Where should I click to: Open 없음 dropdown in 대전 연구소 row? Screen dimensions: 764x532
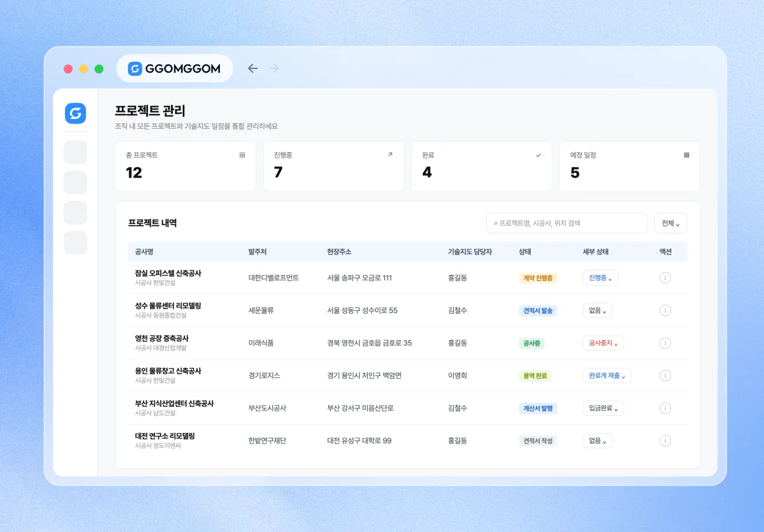pos(597,441)
